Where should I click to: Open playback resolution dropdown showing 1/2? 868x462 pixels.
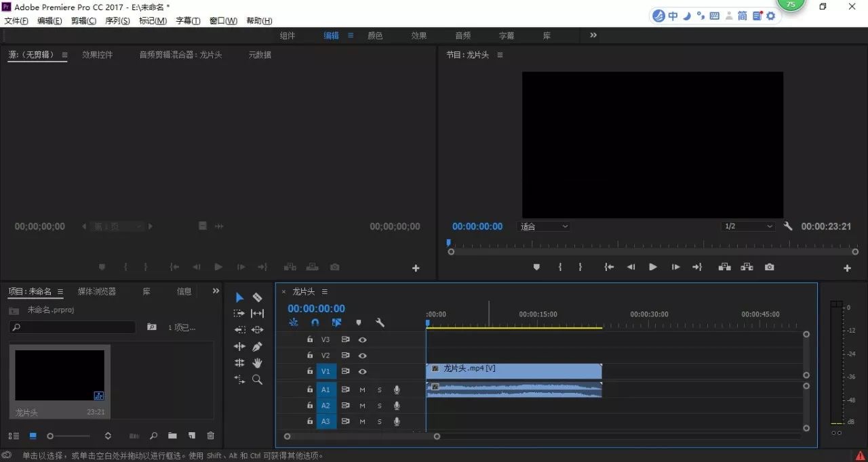749,226
